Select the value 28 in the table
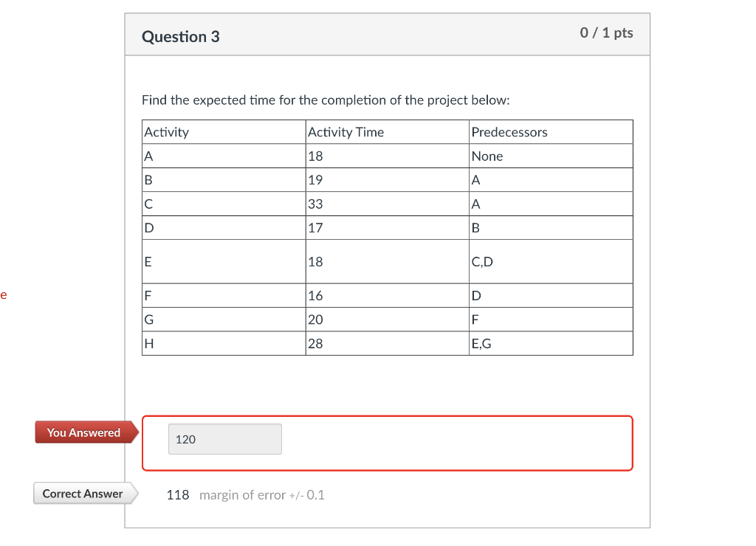Viewport: 756px width, 546px height. point(316,343)
